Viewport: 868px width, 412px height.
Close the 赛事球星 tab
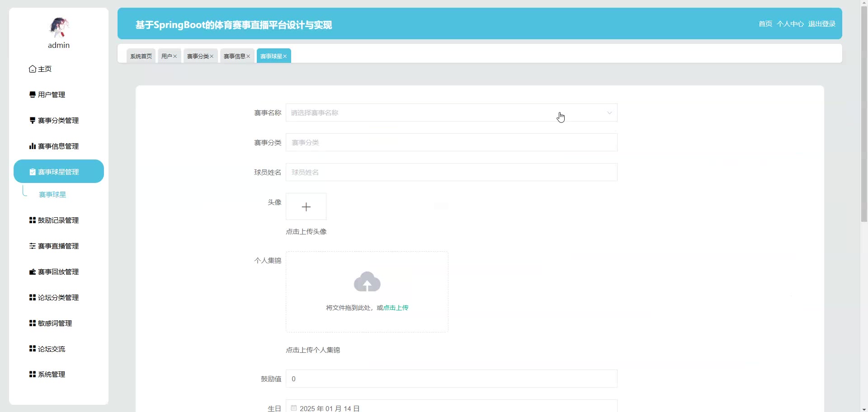pos(285,56)
